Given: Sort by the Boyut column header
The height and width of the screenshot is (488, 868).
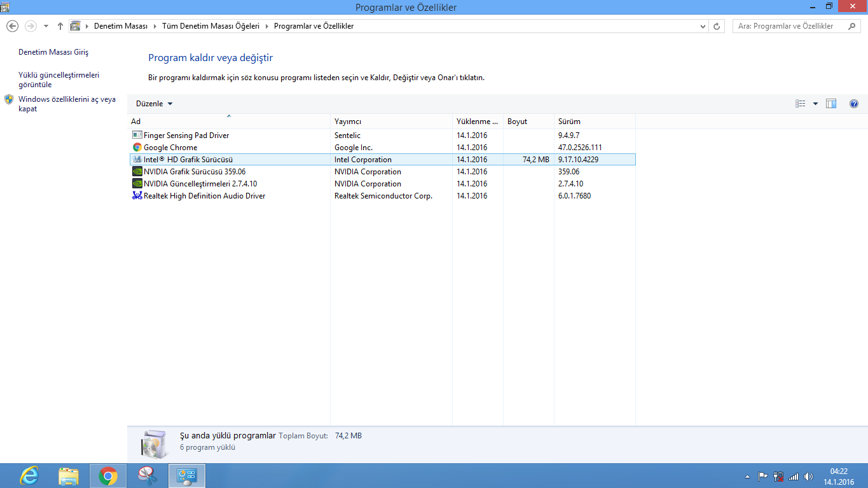Looking at the screenshot, I should click(x=528, y=121).
